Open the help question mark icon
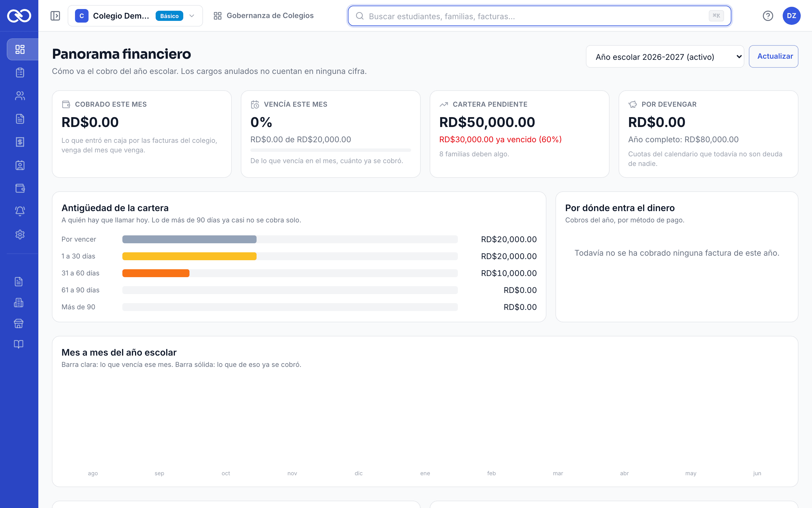This screenshot has width=812, height=508. (768, 16)
